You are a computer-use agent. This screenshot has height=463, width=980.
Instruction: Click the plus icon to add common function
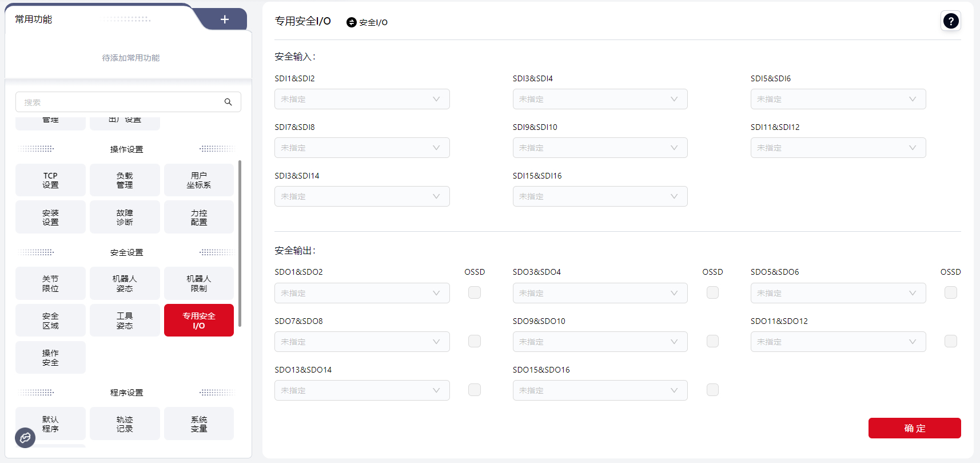pos(225,19)
